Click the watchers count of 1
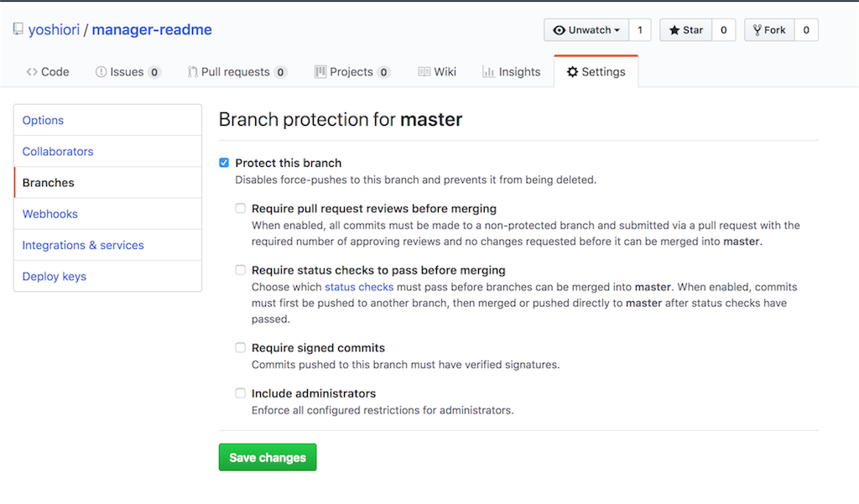The height and width of the screenshot is (504, 859). coord(640,30)
